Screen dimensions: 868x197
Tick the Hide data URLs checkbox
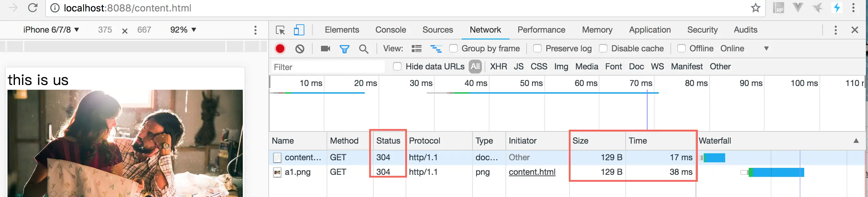397,66
